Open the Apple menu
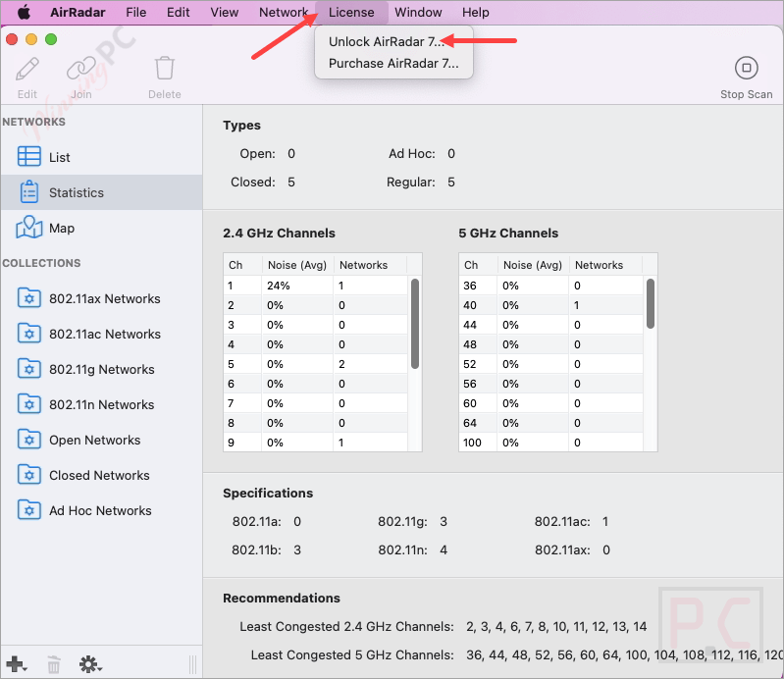The height and width of the screenshot is (679, 784). click(x=24, y=12)
